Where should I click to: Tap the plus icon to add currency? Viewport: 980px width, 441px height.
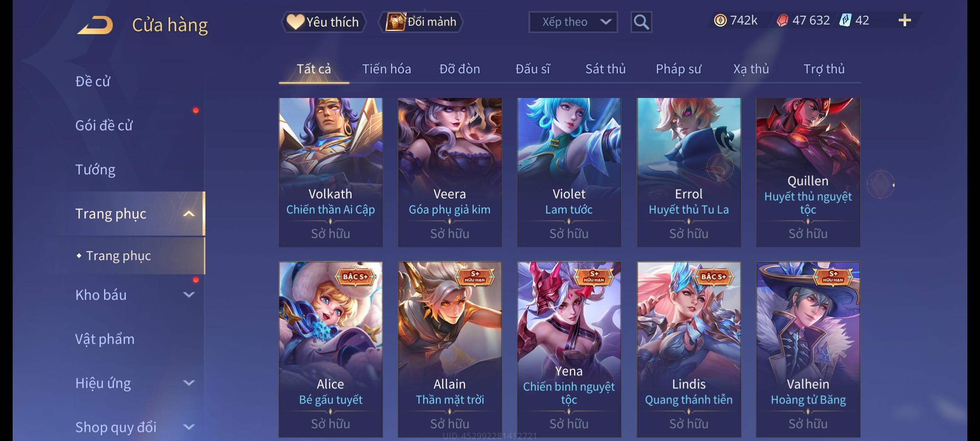(x=905, y=20)
